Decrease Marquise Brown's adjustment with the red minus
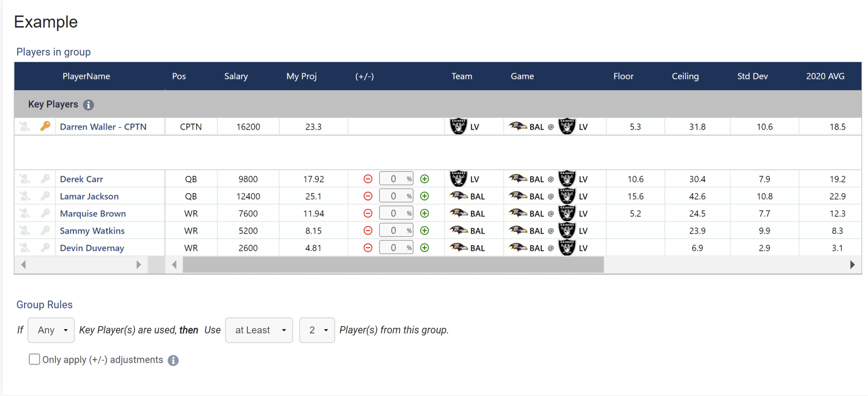Screen dimensions: 868x396 coord(368,213)
